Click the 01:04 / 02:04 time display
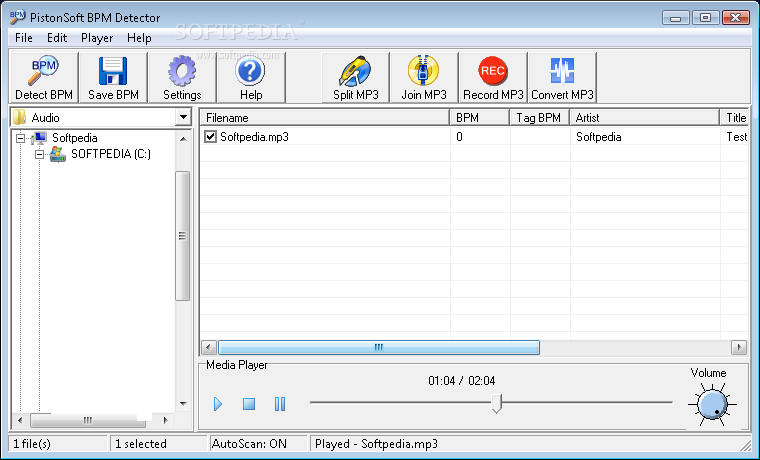The width and height of the screenshot is (760, 460). click(461, 381)
